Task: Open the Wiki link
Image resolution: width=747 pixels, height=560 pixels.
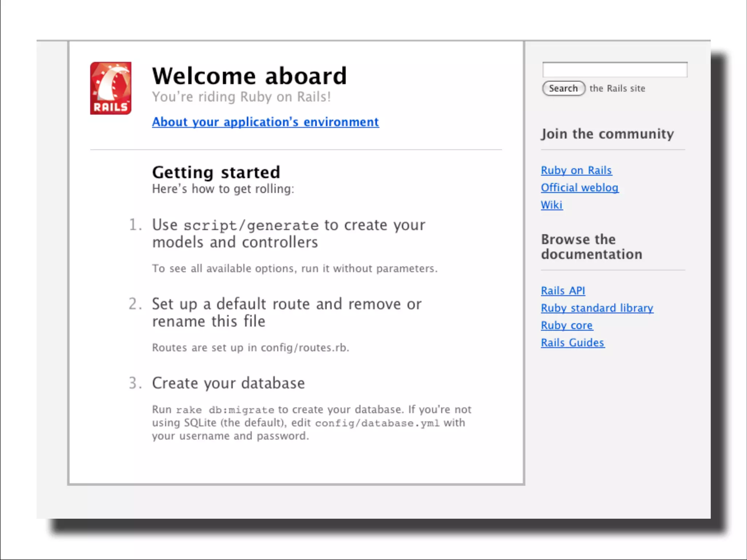Action: coord(551,205)
